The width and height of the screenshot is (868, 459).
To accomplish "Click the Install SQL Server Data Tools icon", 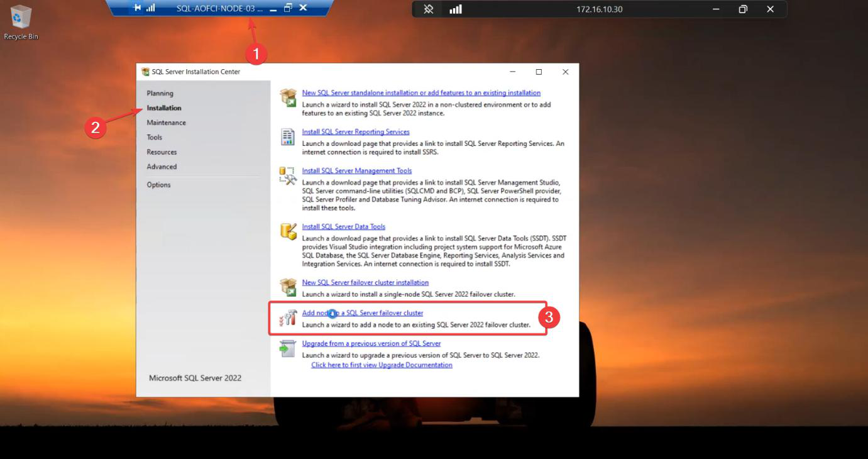I will coord(288,231).
